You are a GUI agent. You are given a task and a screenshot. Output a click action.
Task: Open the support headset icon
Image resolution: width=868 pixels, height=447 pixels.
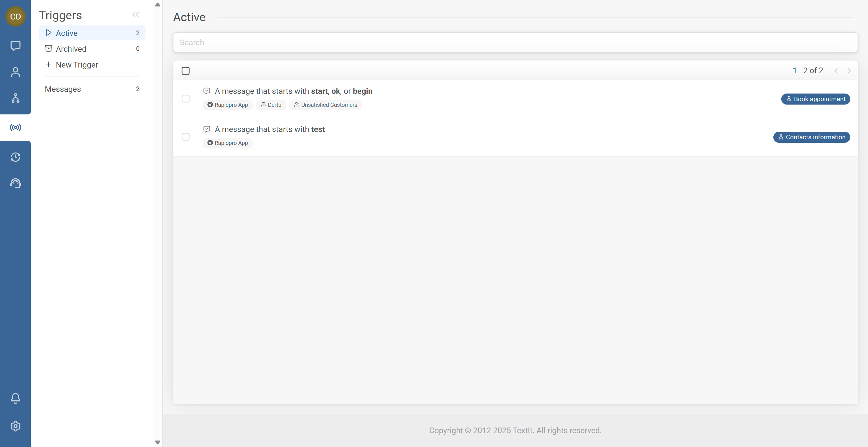[x=15, y=183]
